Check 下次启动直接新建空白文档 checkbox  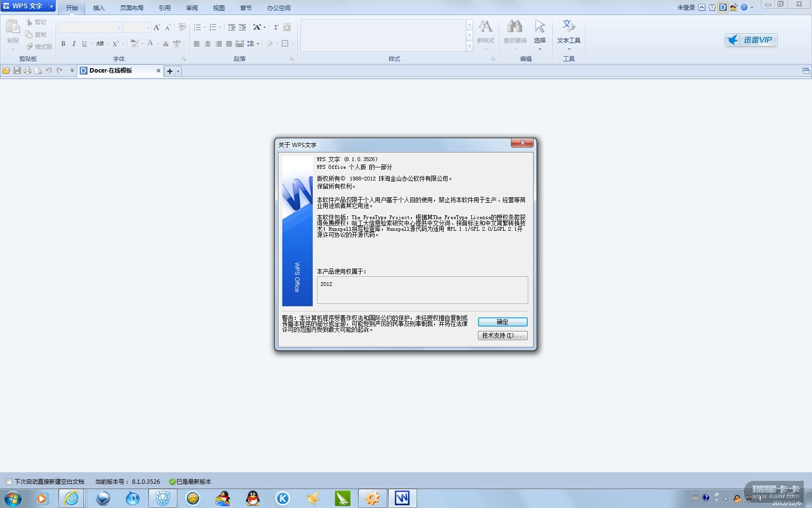pyautogui.click(x=9, y=482)
